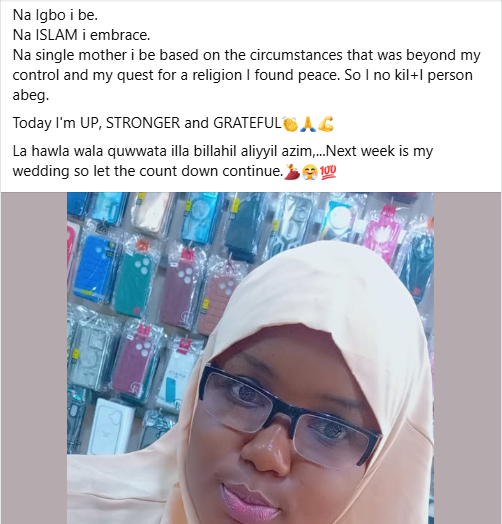This screenshot has height=524, width=502.
Task: Click the red dress dancer emoji
Action: [292, 172]
